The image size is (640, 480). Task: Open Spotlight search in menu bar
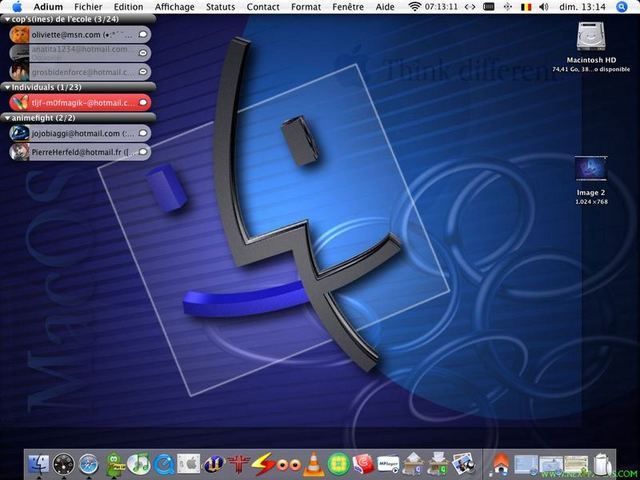622,7
